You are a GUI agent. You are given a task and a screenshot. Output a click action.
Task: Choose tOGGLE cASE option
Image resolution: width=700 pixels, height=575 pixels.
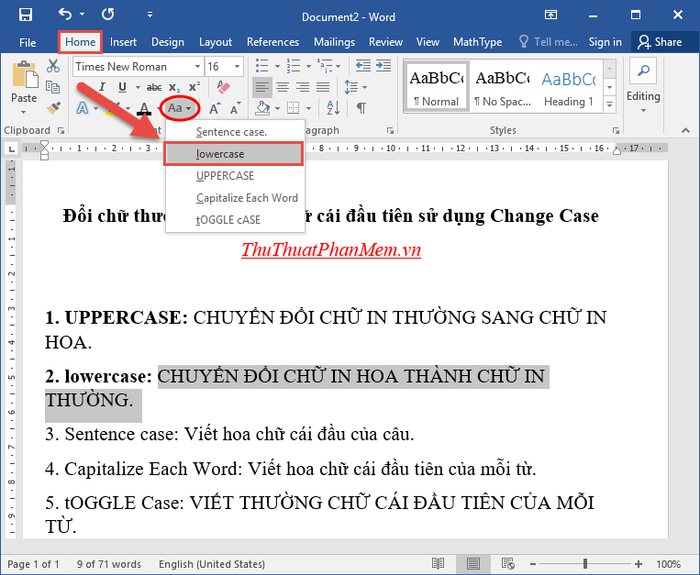235,220
